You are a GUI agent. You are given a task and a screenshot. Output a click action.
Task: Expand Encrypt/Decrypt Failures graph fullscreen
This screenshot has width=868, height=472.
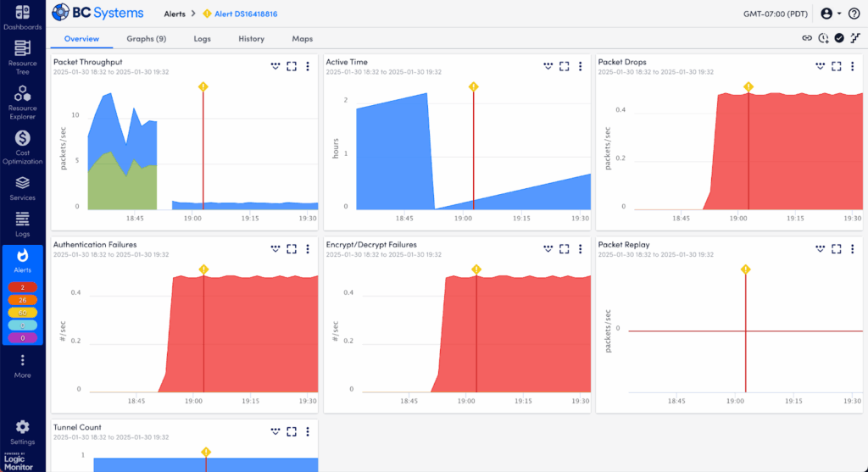pos(564,249)
